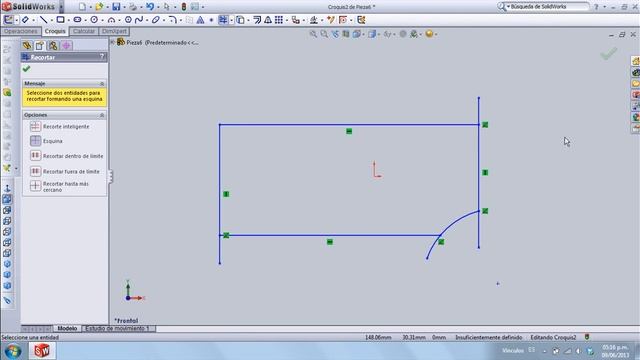Viewport: 640px width, 360px height.
Task: Collapse the Mensaje section
Action: point(102,83)
